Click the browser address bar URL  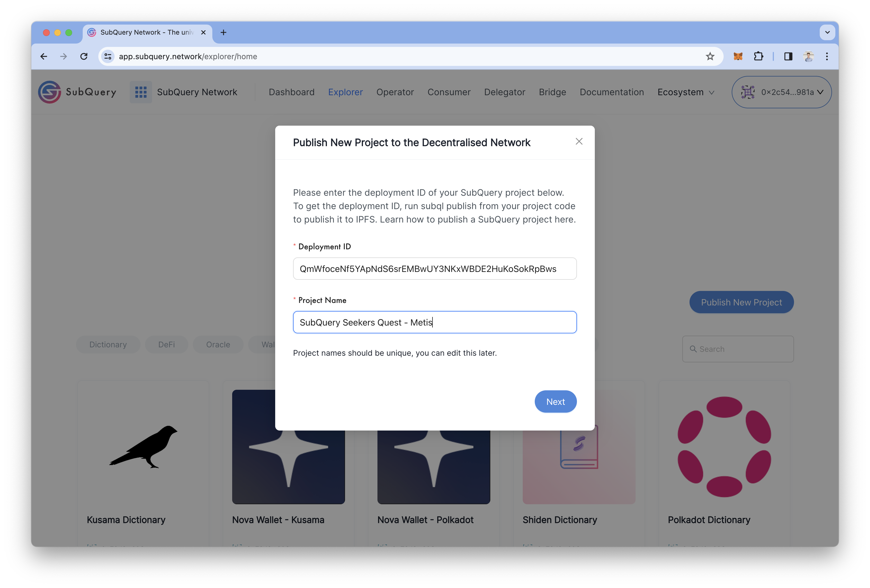point(188,56)
